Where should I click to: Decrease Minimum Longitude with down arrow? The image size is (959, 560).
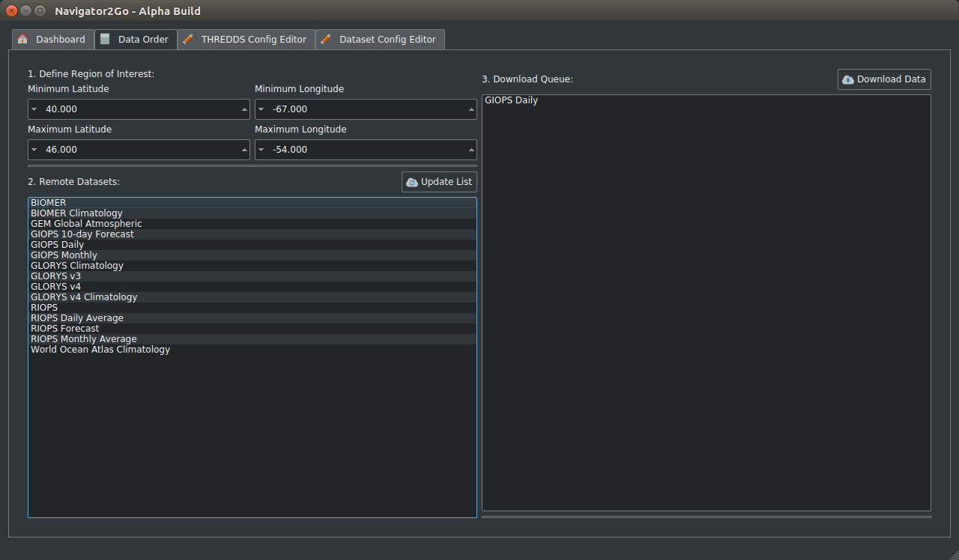point(261,109)
